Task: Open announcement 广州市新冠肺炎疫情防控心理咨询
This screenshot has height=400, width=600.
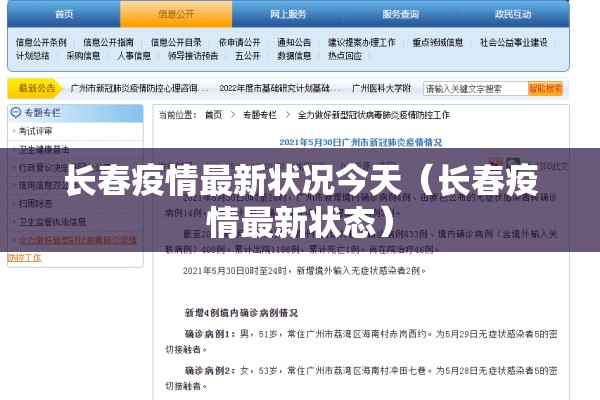Action: click(x=139, y=88)
